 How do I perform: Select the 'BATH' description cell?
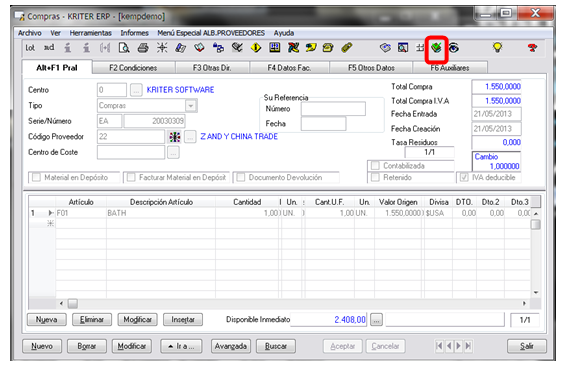click(x=160, y=213)
